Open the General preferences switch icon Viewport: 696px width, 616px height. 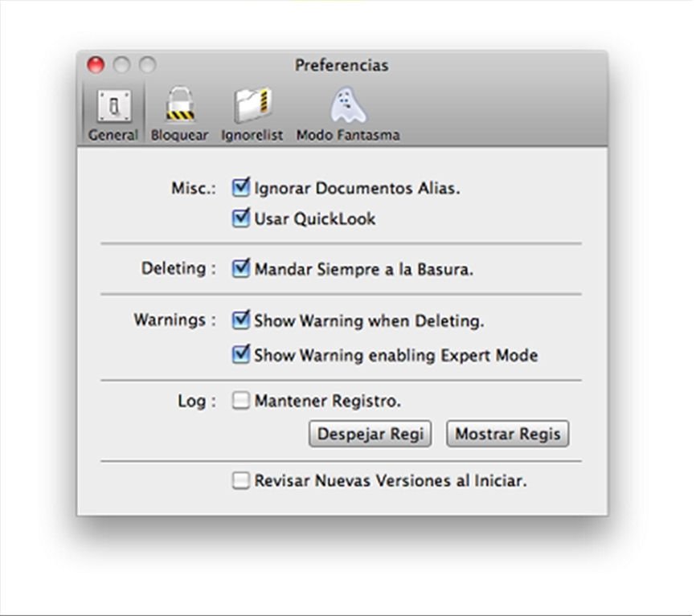pyautogui.click(x=114, y=105)
